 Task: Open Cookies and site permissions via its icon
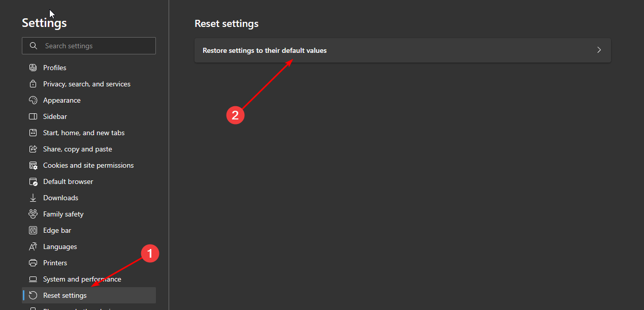pyautogui.click(x=33, y=165)
